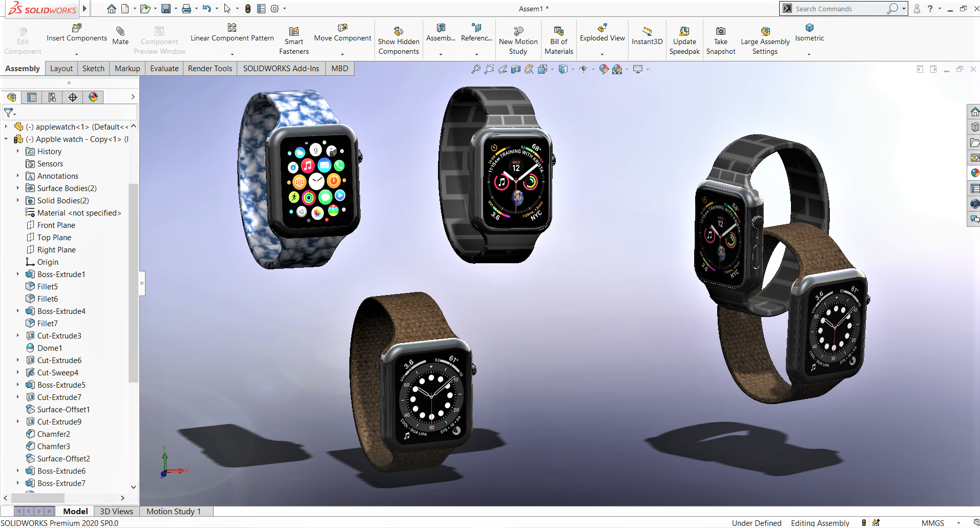Toggle the Section View display

coord(516,69)
